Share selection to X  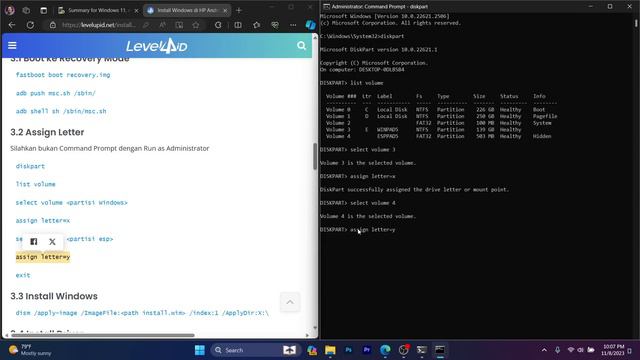click(x=52, y=242)
